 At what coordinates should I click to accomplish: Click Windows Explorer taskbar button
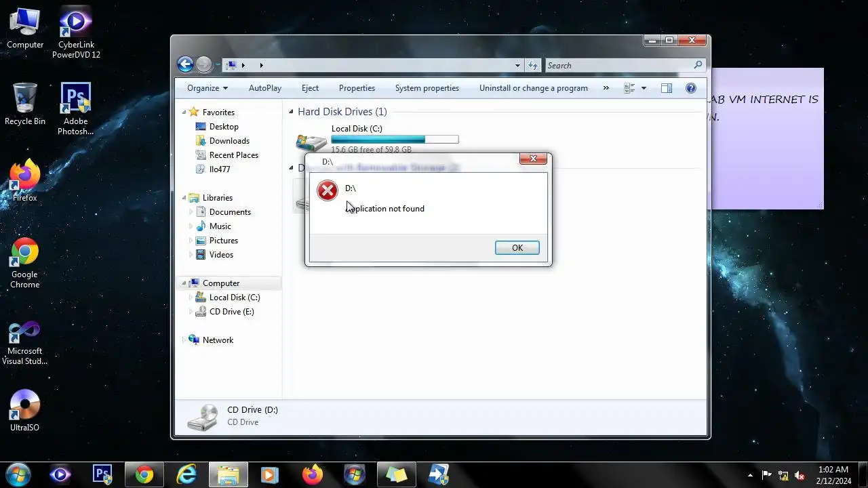tap(229, 474)
